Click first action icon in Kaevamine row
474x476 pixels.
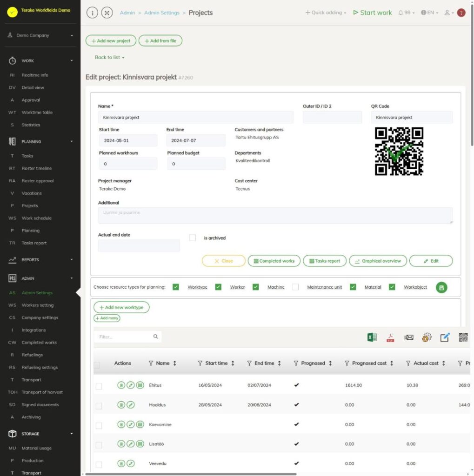tap(121, 424)
